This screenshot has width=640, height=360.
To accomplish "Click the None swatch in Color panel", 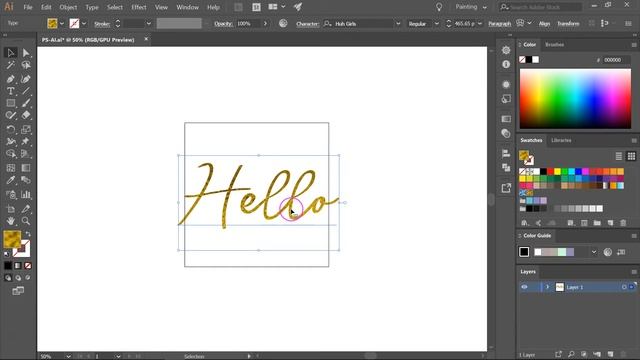I will [x=522, y=60].
